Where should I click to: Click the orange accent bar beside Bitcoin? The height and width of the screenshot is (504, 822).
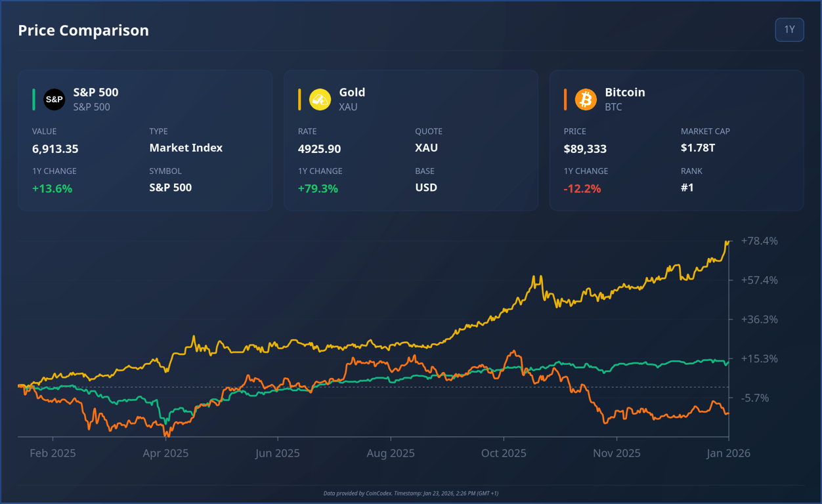[x=565, y=99]
